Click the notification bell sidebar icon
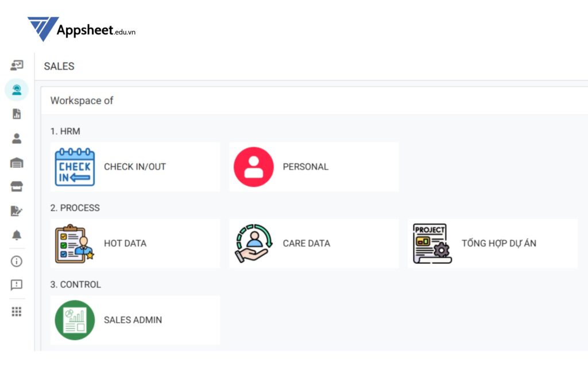The image size is (588, 368). click(17, 235)
